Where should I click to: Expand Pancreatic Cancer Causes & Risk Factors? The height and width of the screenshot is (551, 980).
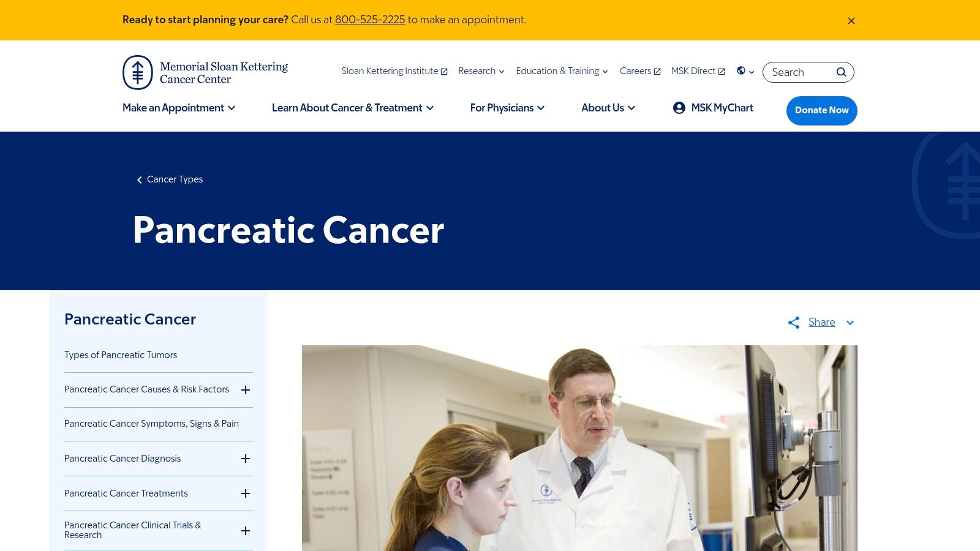245,389
